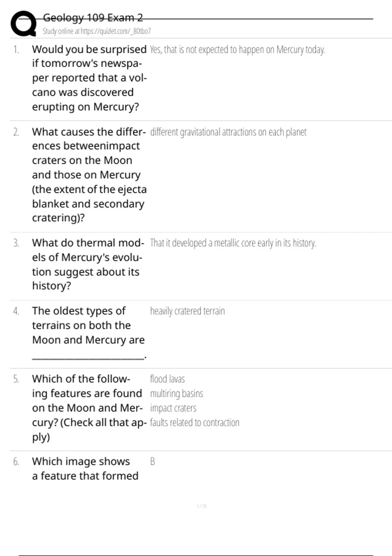Select question 5 about Moon and Mercury features
This screenshot has height=556, width=392.
(88, 408)
